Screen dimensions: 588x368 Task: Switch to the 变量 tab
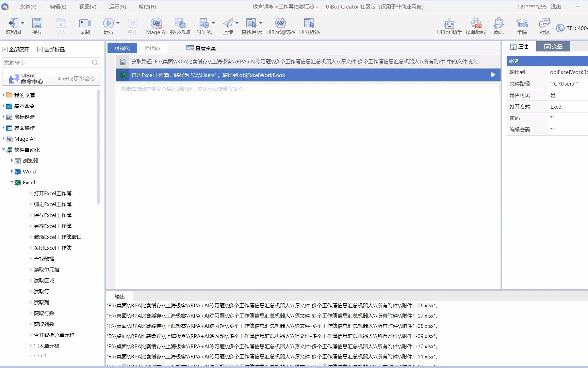[x=553, y=46]
